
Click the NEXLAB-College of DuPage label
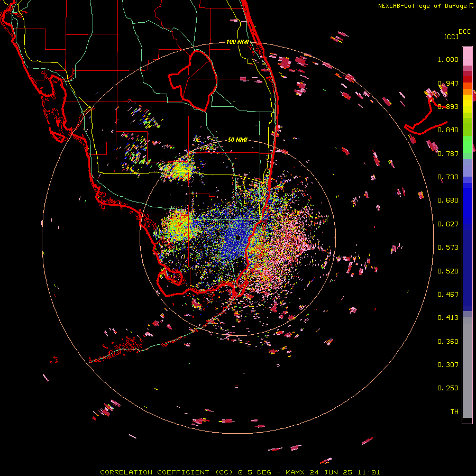422,6
